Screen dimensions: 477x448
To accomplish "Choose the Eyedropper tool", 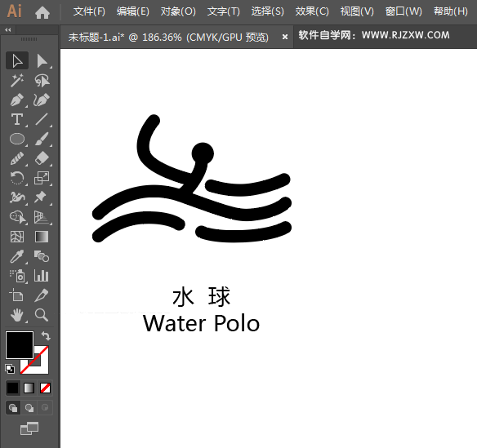I will point(17,256).
